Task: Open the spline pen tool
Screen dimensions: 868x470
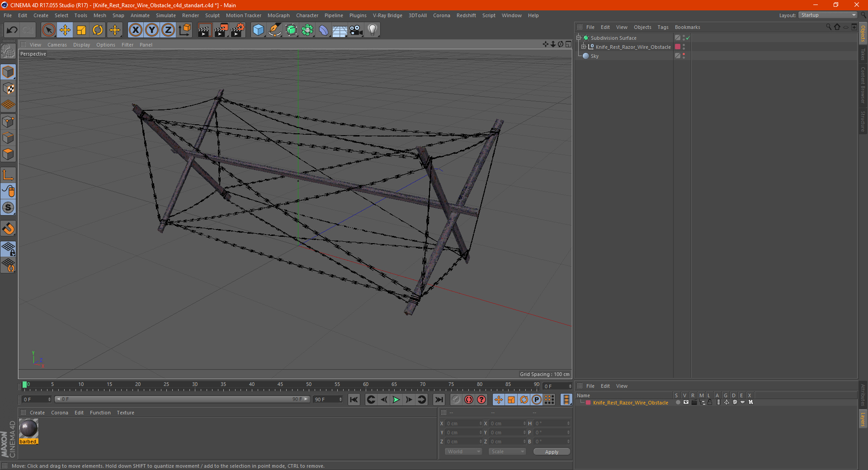Action: point(274,30)
